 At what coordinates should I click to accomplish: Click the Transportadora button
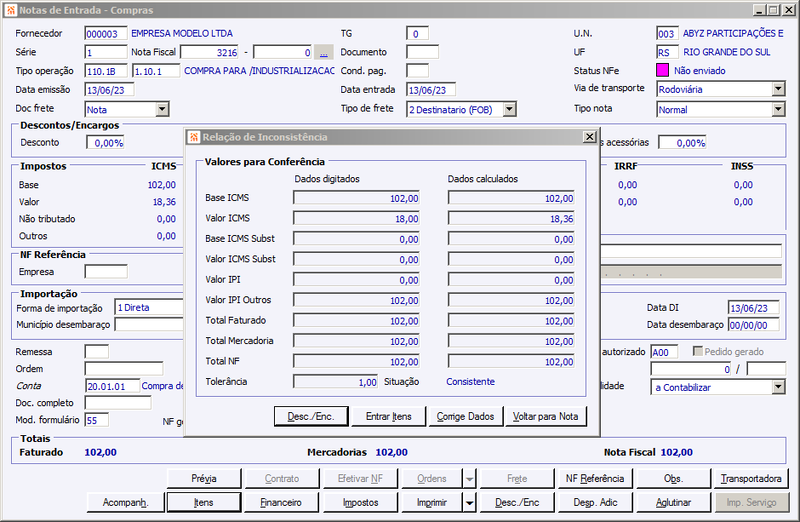click(751, 479)
